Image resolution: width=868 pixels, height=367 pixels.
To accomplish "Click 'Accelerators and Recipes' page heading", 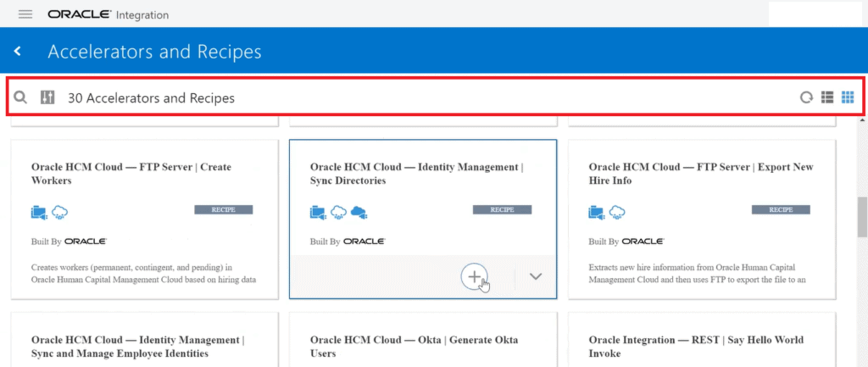I will [154, 52].
